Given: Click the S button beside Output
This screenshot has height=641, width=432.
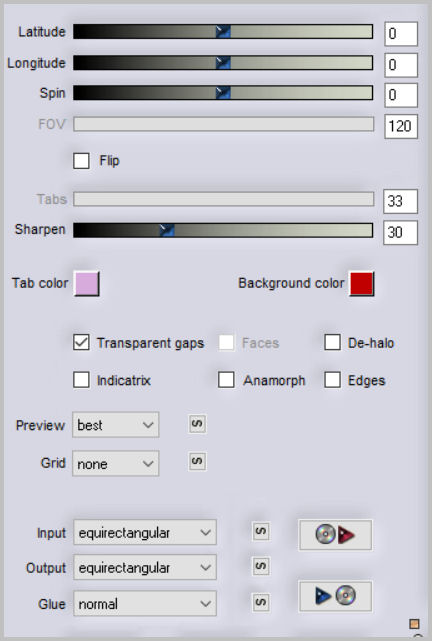Looking at the screenshot, I should 261,566.
